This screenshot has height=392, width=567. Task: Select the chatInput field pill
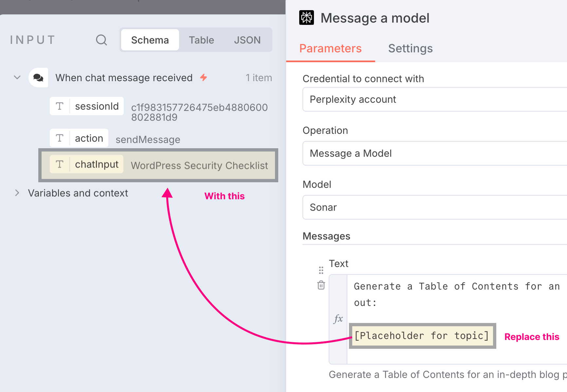[x=86, y=164]
